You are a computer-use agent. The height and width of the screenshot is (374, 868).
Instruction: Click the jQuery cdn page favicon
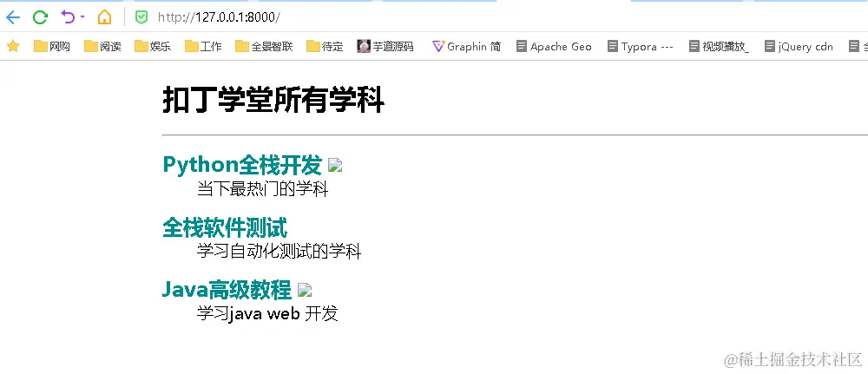pyautogui.click(x=769, y=47)
